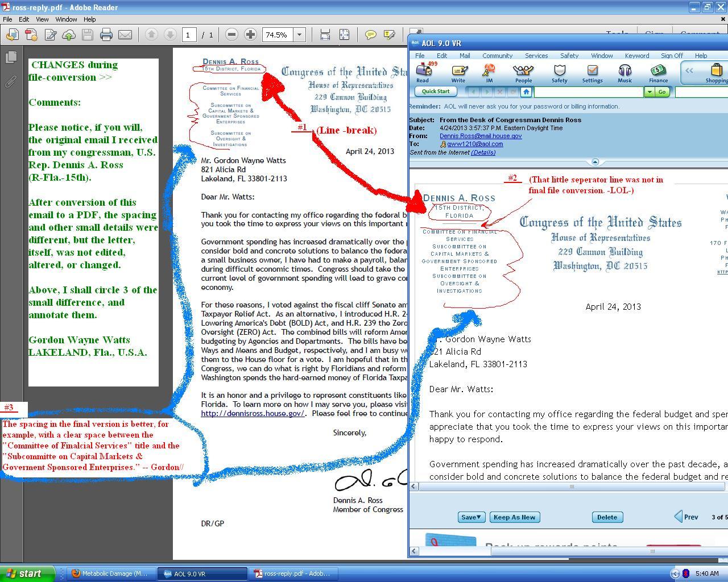Collapse the email header with up arrow
728x582 pixels.
(x=595, y=162)
